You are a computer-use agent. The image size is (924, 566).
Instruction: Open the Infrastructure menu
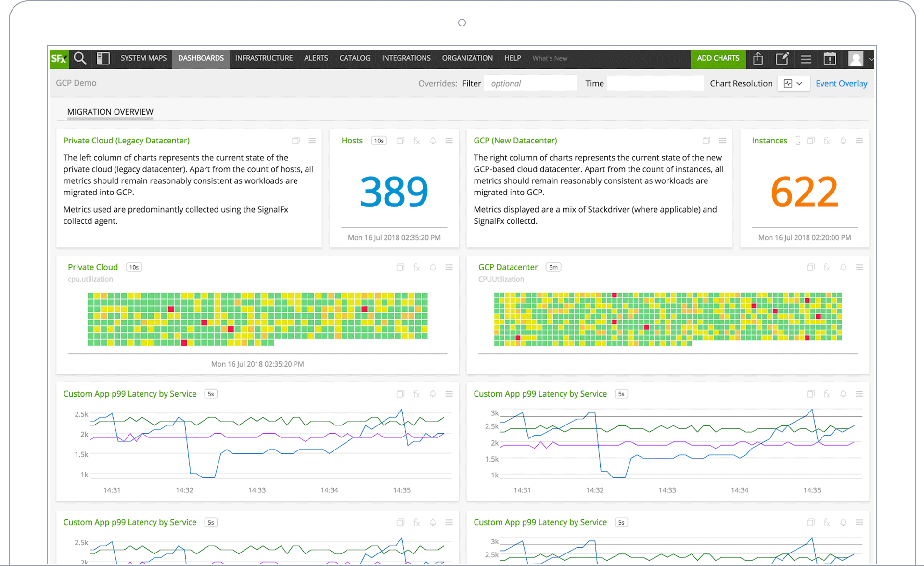[x=264, y=58]
